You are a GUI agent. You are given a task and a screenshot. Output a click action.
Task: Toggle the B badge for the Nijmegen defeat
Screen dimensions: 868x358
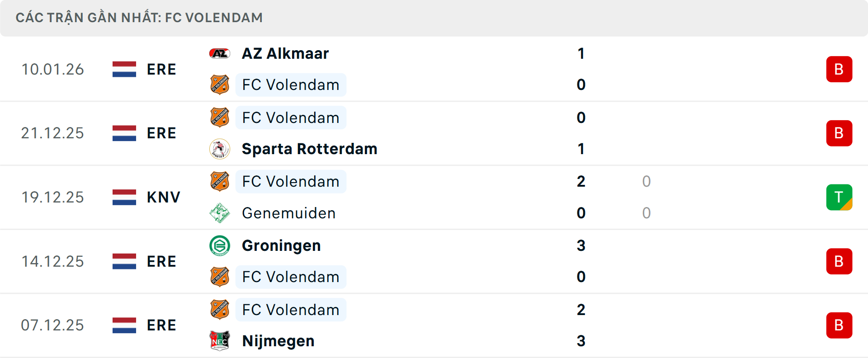coord(840,325)
